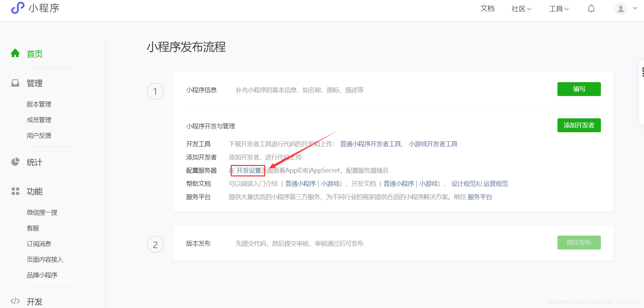The image size is (644, 308).
Task: Open the notification bell
Action: click(591, 8)
